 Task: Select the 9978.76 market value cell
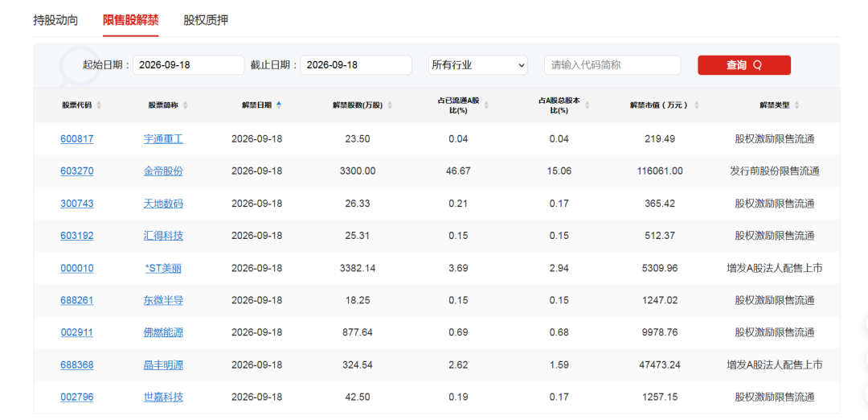click(660, 333)
